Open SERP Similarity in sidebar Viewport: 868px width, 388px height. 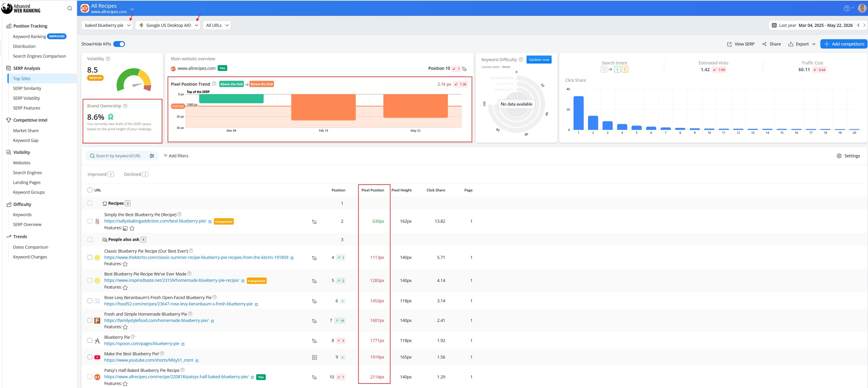pyautogui.click(x=27, y=88)
